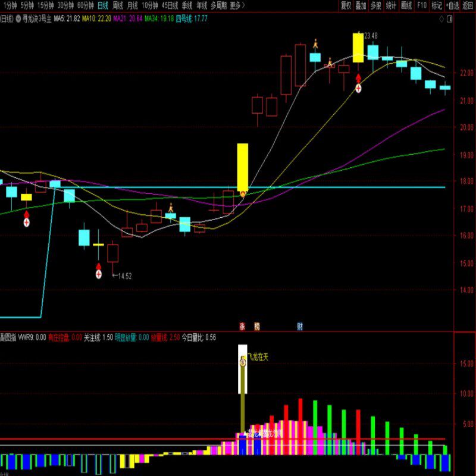Image resolution: width=476 pixels, height=476 pixels.
Task: Click the MA21: 20.64 label
Action: 128,19
